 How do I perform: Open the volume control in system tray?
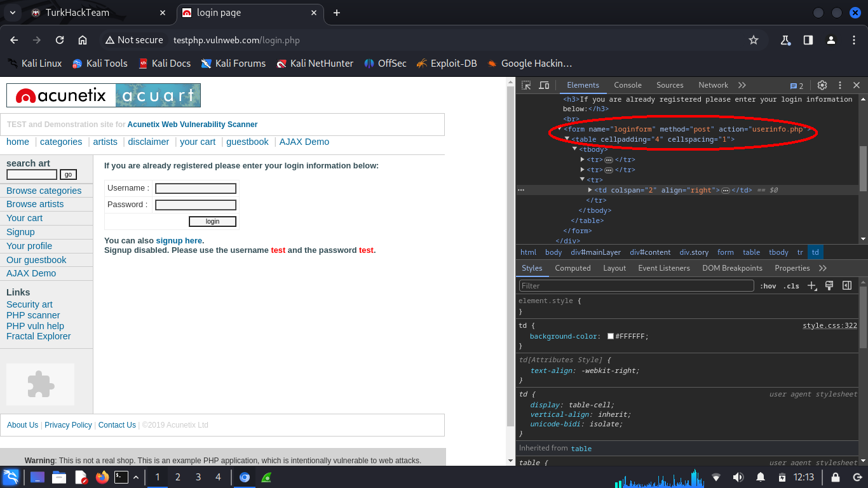click(738, 477)
